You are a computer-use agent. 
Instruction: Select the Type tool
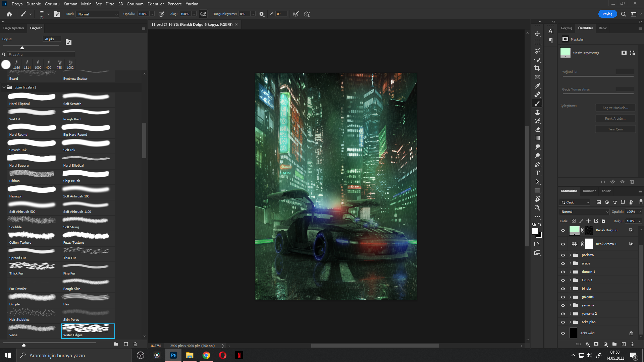tap(537, 173)
